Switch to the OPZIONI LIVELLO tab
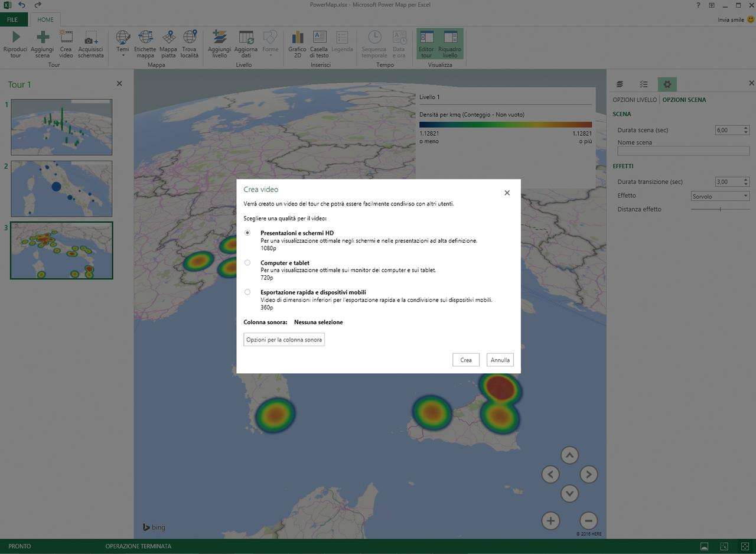The width and height of the screenshot is (756, 554). [634, 100]
